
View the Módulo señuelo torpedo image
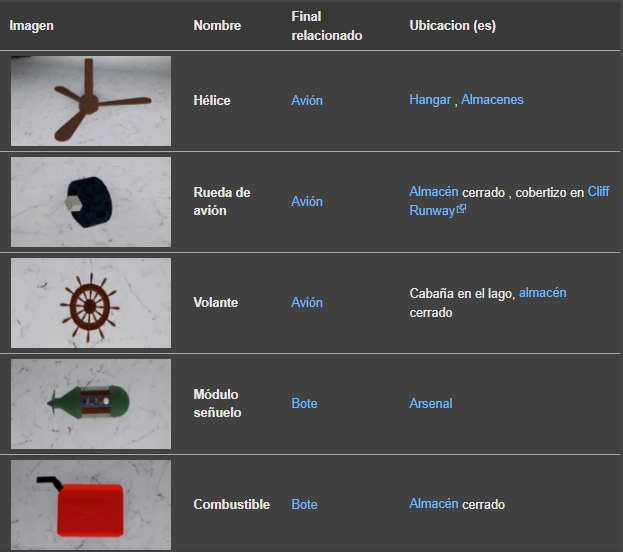point(91,404)
